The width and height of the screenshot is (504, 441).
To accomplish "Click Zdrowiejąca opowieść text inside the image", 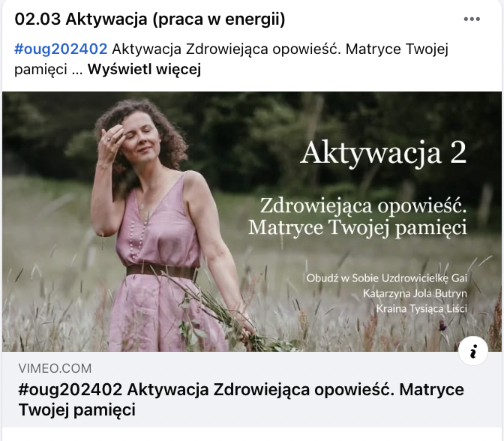I will [363, 206].
